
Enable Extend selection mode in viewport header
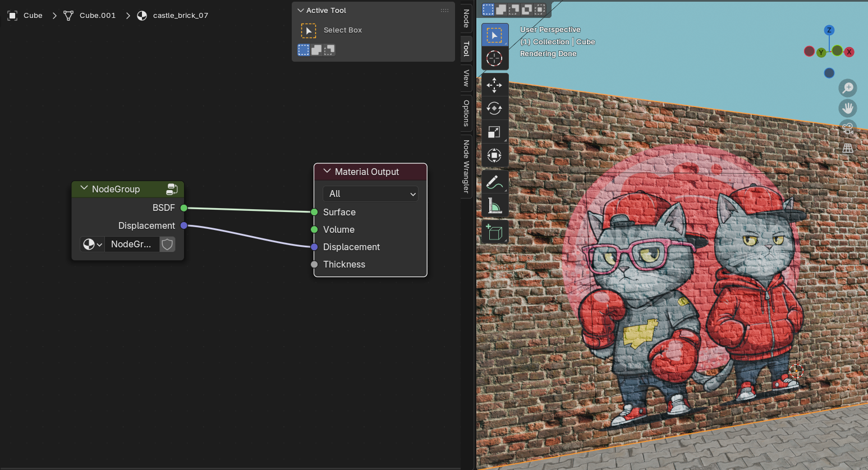point(501,10)
